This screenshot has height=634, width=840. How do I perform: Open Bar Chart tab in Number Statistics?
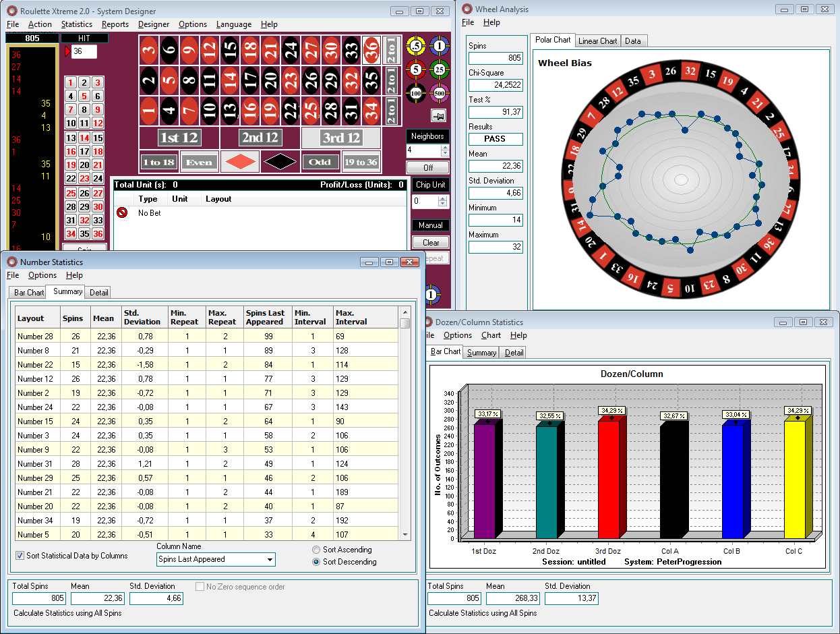29,292
